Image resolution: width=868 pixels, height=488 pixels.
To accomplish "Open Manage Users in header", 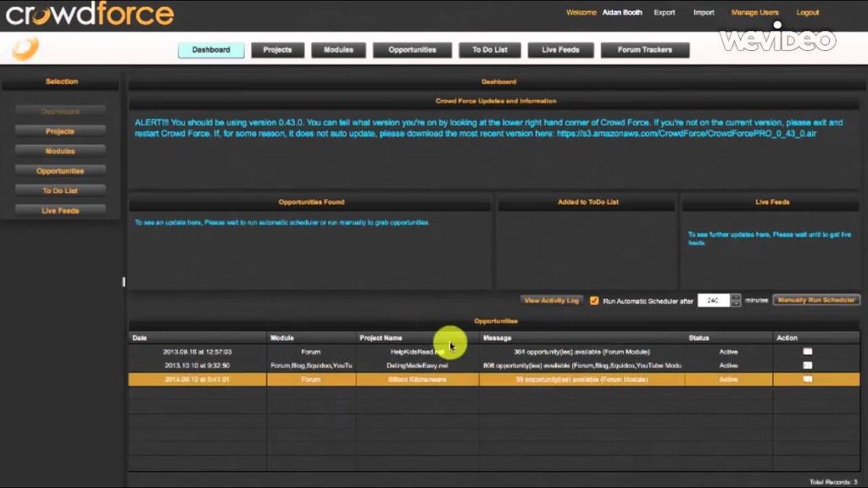I will click(754, 12).
